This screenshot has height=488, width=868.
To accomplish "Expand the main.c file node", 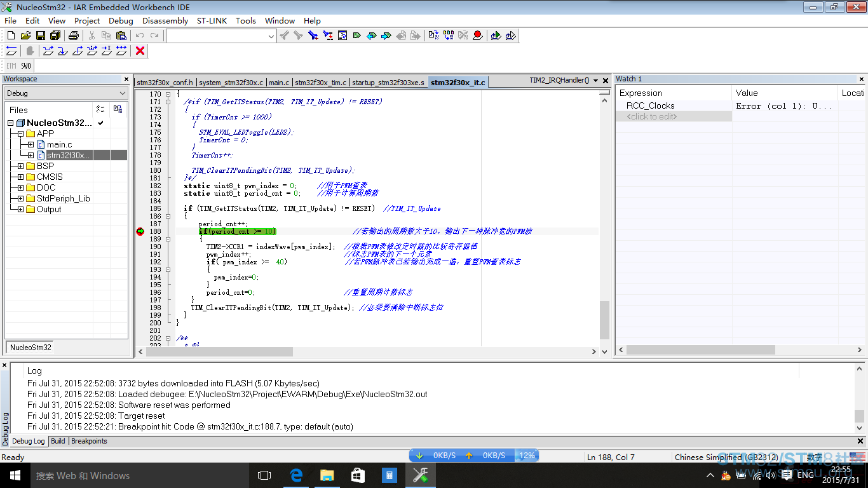I will click(x=30, y=144).
